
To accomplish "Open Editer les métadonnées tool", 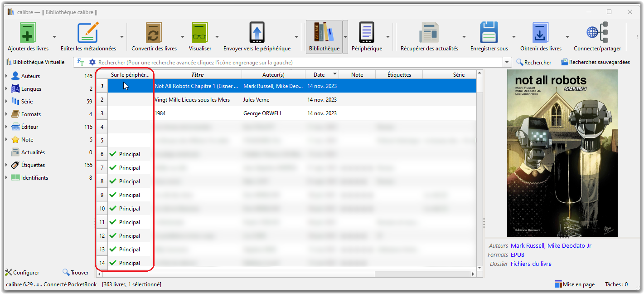I will tap(88, 34).
